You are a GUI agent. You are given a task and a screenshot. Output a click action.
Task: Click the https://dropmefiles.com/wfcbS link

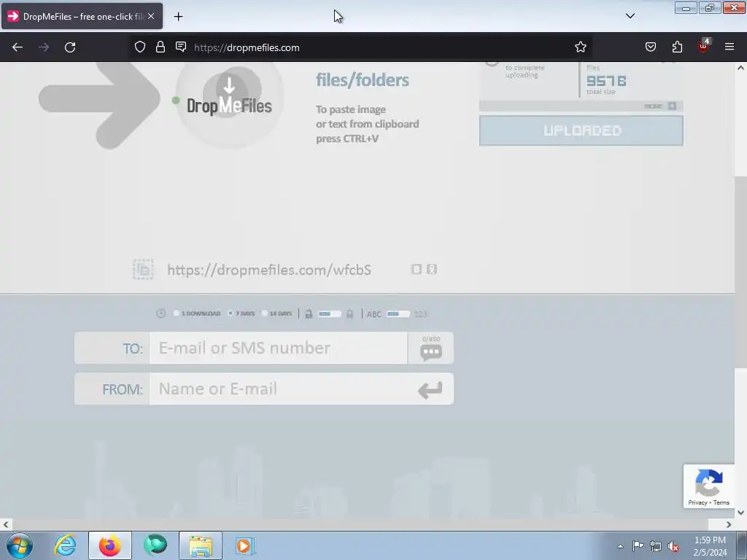(x=269, y=270)
